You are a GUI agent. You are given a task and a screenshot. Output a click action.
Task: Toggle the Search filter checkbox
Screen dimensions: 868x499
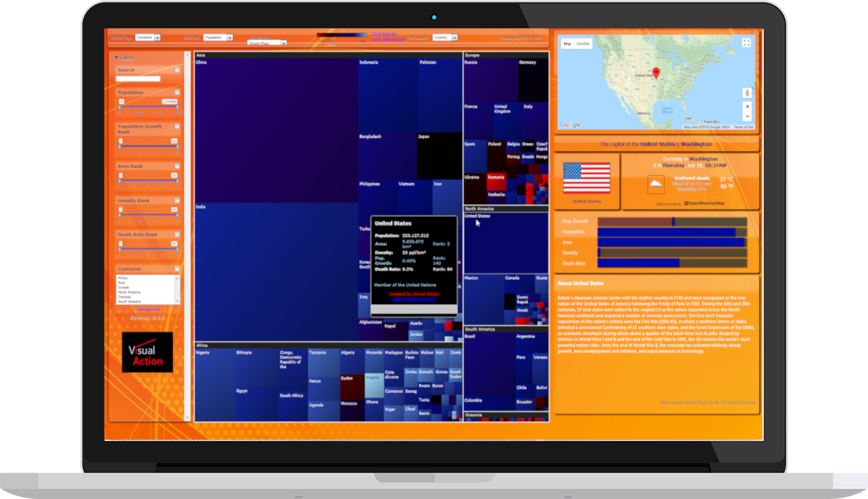(177, 70)
